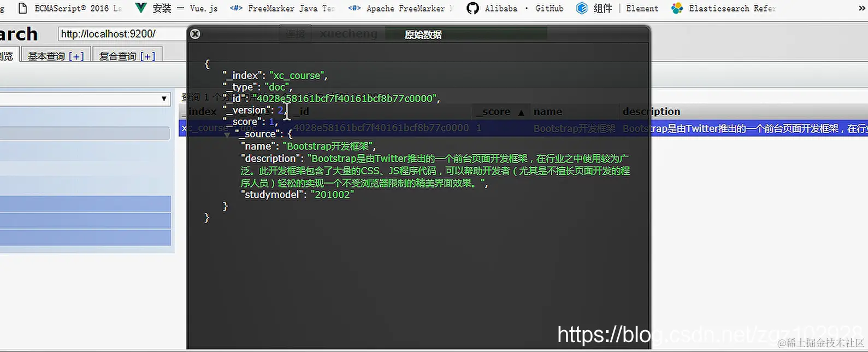This screenshot has width=868, height=352.
Task: Open the Elasticsearch Reference bookmark
Action: tap(723, 8)
